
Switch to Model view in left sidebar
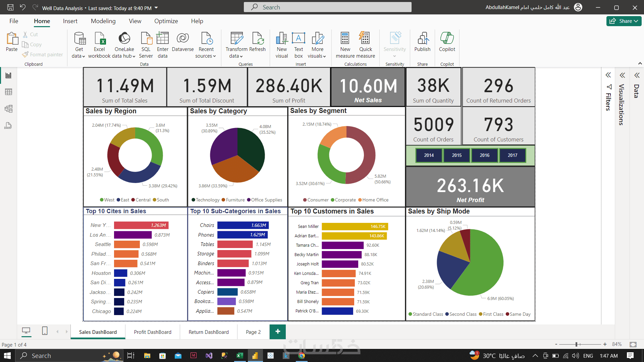tap(8, 109)
